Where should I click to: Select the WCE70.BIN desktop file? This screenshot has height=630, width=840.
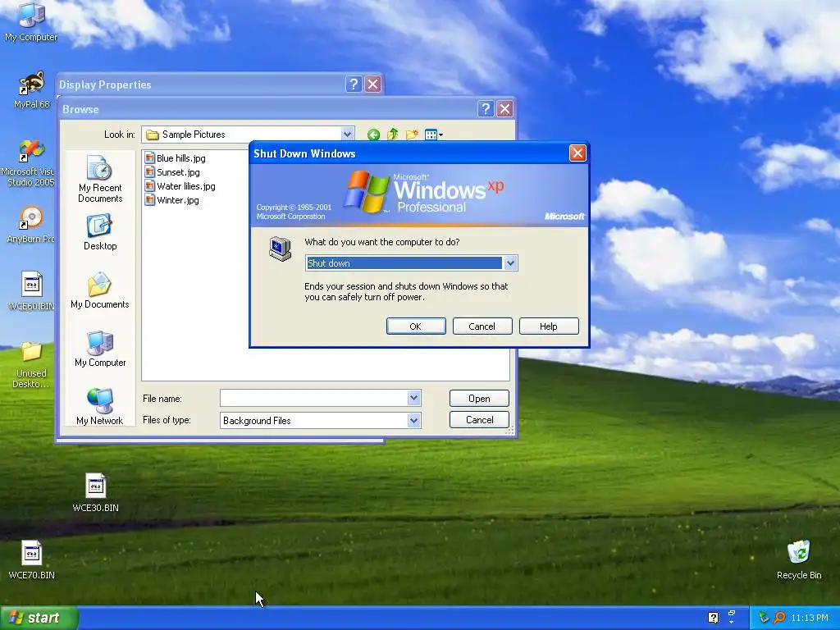coord(31,560)
